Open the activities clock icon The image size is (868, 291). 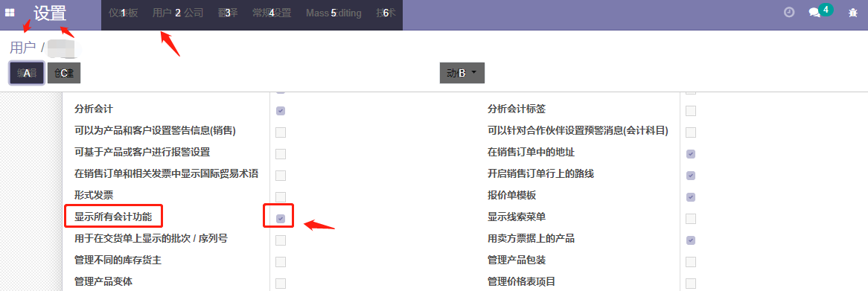(789, 12)
